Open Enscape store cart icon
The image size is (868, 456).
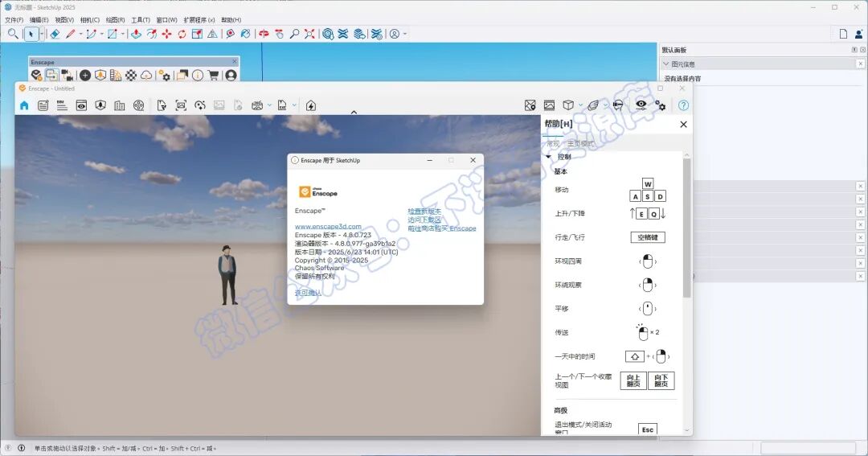click(213, 75)
